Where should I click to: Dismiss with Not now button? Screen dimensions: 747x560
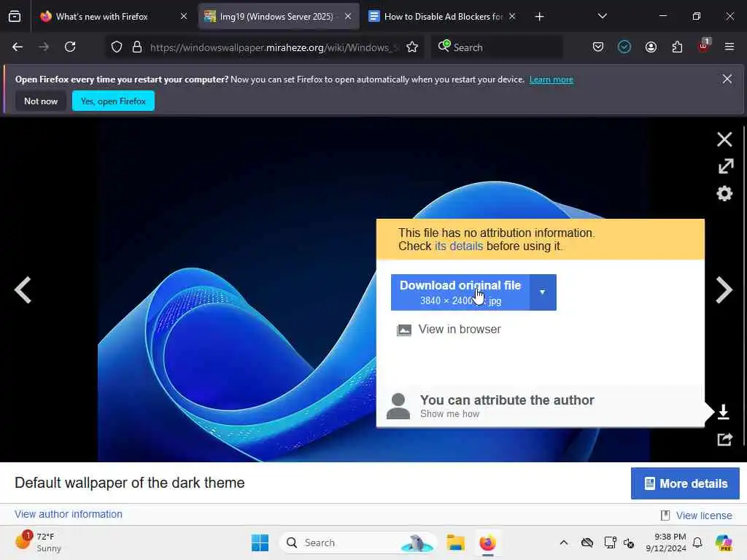pyautogui.click(x=41, y=101)
